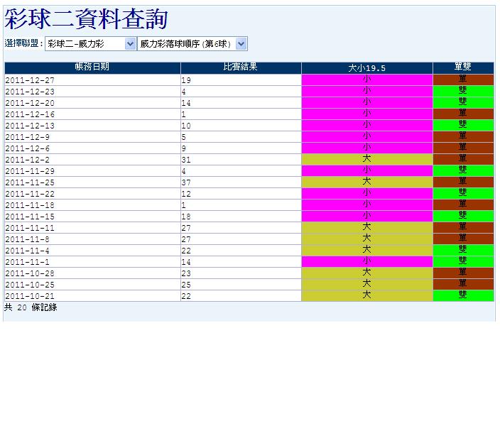Select date cell 2011-12-13
The width and height of the screenshot is (500, 448).
(x=92, y=126)
